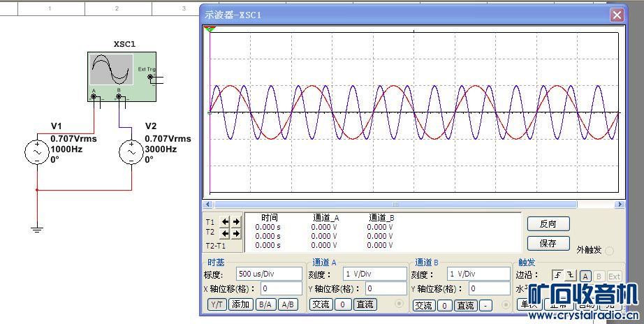Select falling edge trigger icon
Viewport: 644px width, 324px height.
(570, 276)
